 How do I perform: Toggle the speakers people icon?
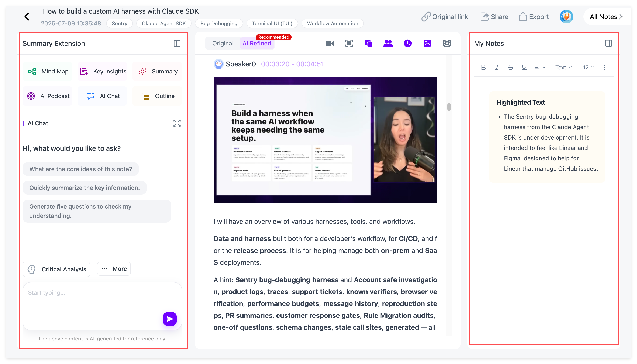(x=388, y=44)
